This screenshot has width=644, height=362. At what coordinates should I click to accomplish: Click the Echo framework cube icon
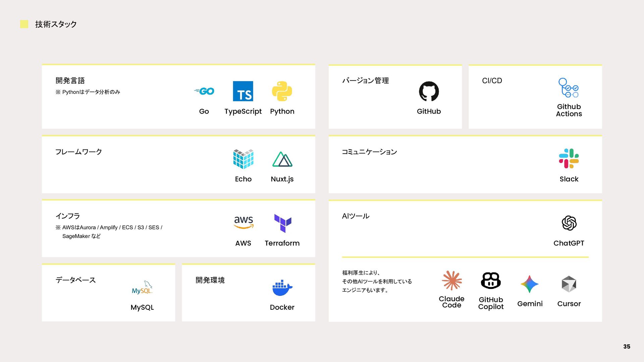pyautogui.click(x=243, y=159)
